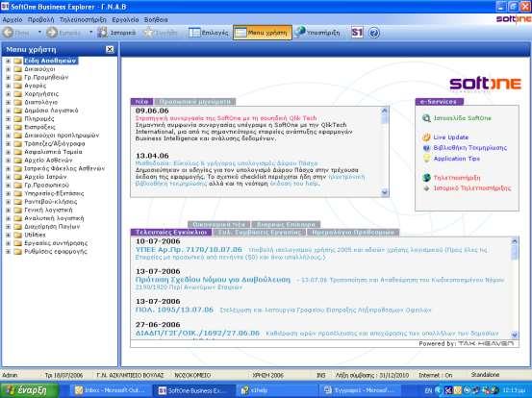This screenshot has width=532, height=398.
Task: Click the Αρχείο Ασθενών folder icon
Action: click(x=17, y=161)
